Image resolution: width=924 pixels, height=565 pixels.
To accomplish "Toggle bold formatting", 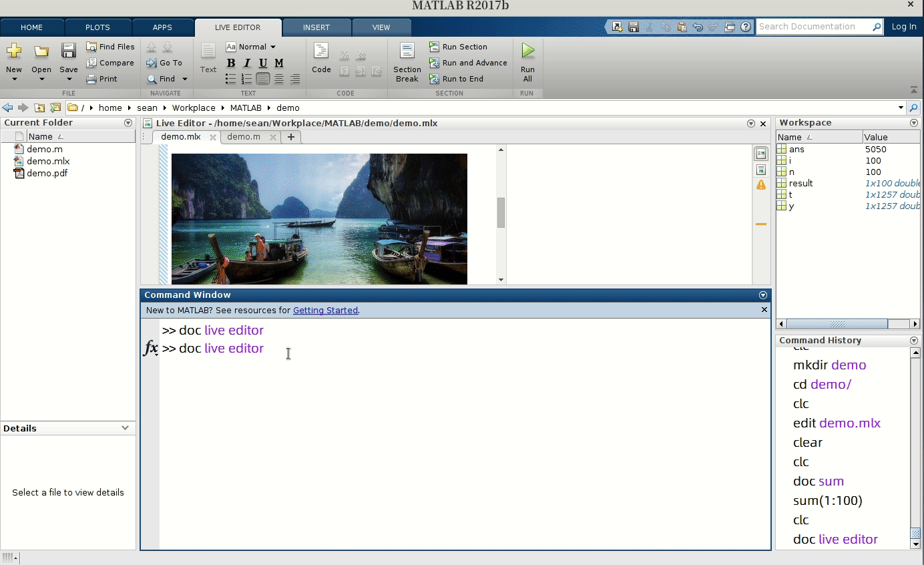I will (x=231, y=63).
